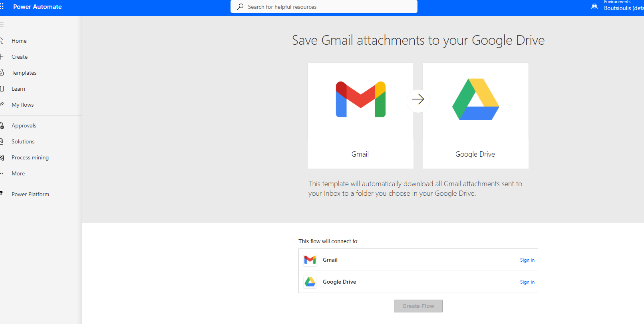Collapse the left navigation hamburger menu
644x324 pixels.
pyautogui.click(x=2, y=24)
